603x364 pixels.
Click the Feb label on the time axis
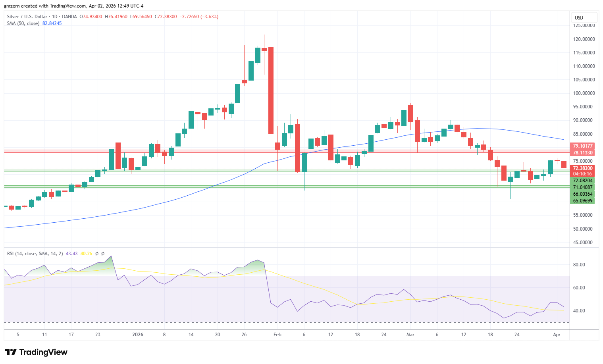point(277,335)
